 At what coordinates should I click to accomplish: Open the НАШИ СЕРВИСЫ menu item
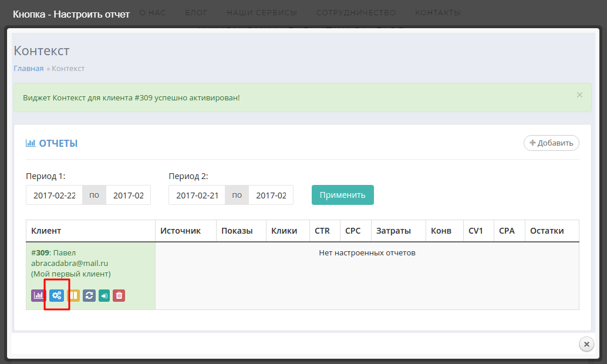coord(262,13)
